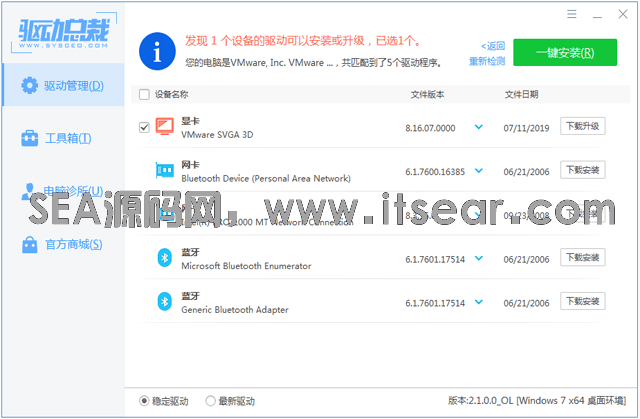Screen dimensions: 640x419
Task: Click the version info text 版本:2.1.0.0_OL
Action: [x=537, y=401]
